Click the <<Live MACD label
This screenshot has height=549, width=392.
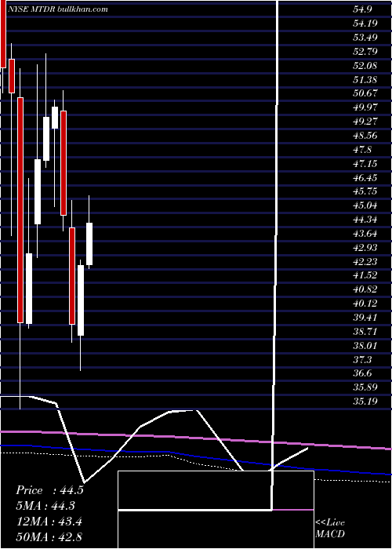330,529
